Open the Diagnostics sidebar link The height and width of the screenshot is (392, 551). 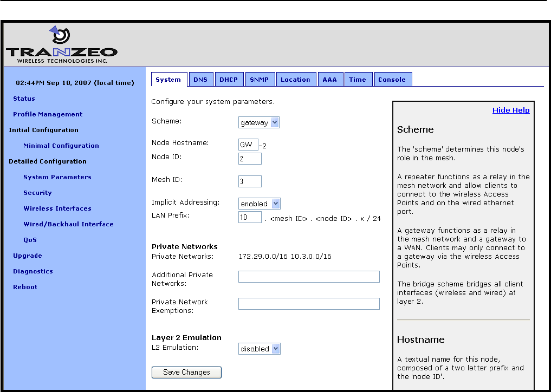coord(33,271)
